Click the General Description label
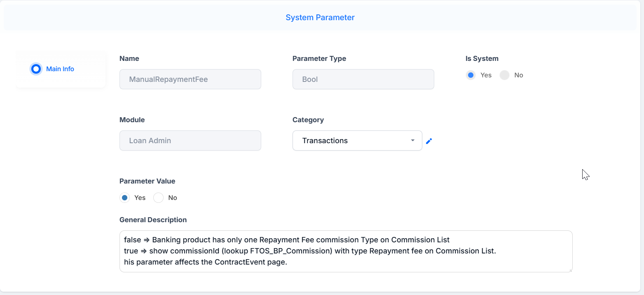The image size is (644, 295). point(153,220)
